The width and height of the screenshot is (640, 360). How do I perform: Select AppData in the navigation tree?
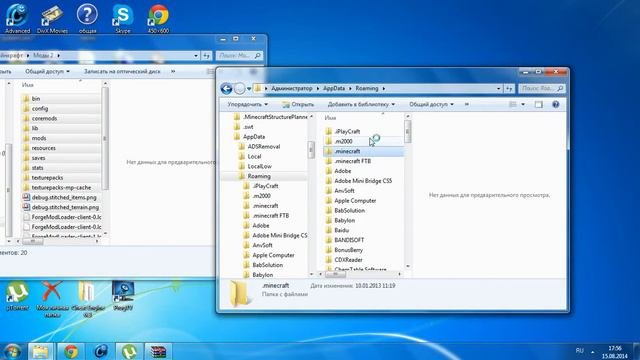[253, 137]
